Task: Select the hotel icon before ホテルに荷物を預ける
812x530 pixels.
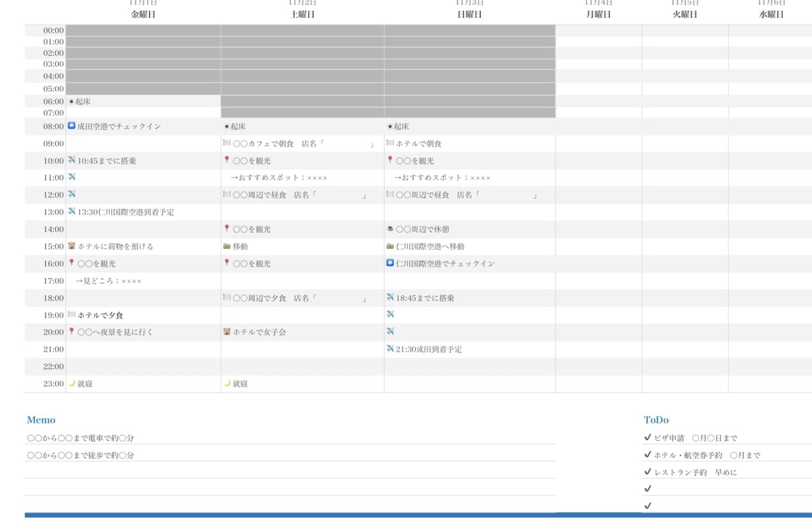Action: (72, 246)
